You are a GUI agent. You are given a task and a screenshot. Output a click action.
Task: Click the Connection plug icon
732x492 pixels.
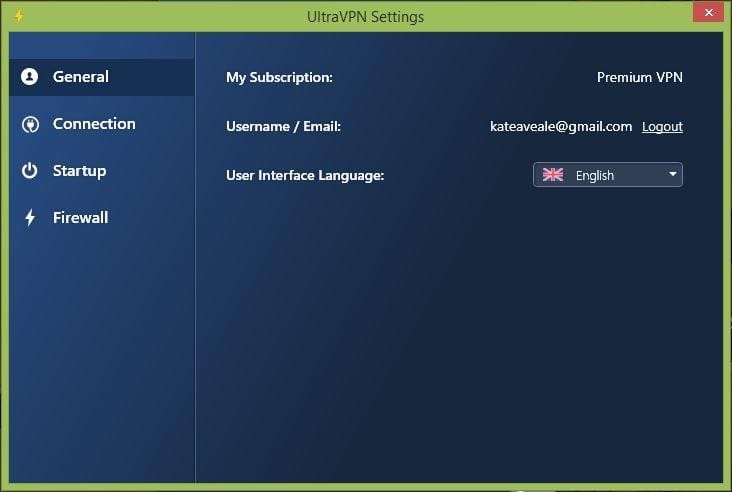tap(30, 124)
